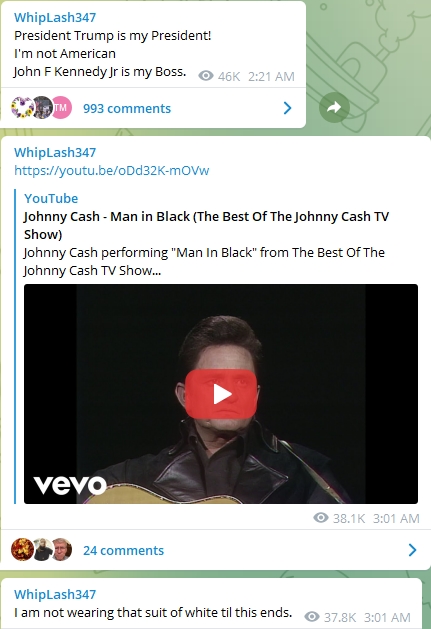
Task: Click the older man avatar beside 24 comments
Action: (x=61, y=549)
